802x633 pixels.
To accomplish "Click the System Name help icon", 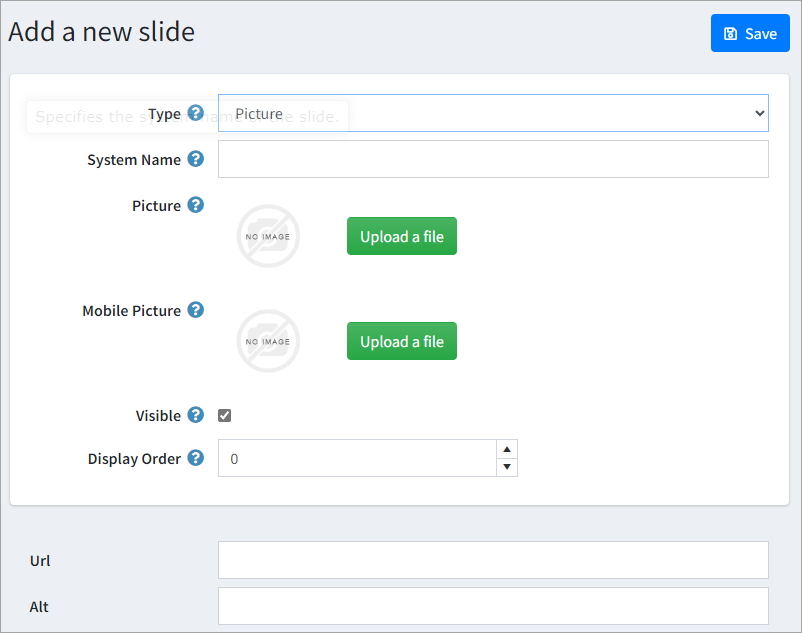I will click(x=196, y=159).
